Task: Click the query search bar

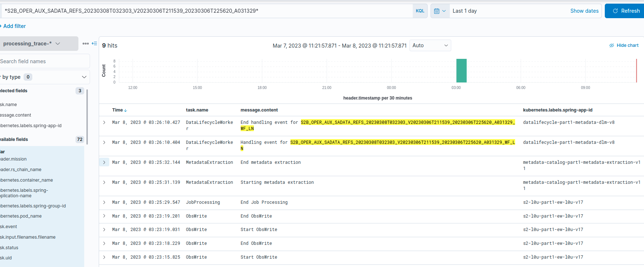Action: click(207, 11)
